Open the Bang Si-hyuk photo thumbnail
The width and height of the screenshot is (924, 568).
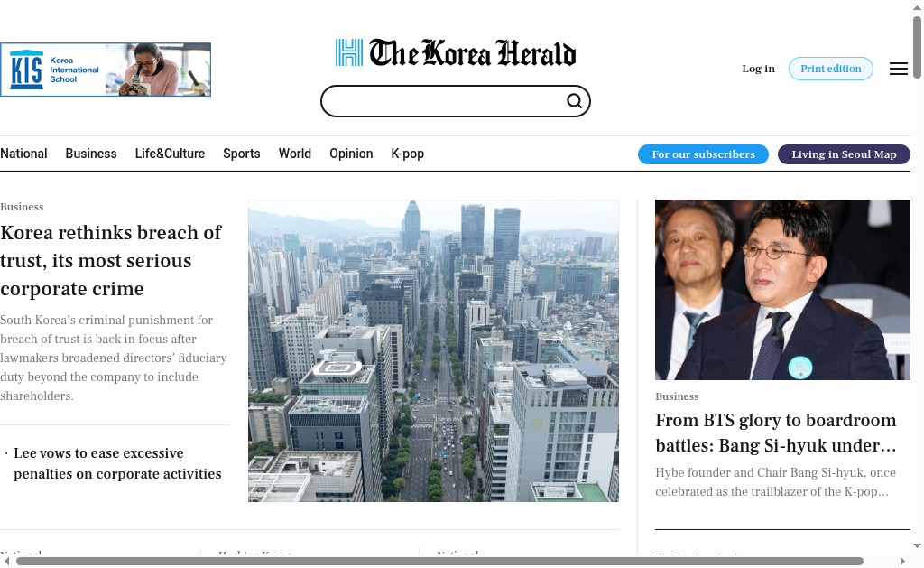point(782,290)
